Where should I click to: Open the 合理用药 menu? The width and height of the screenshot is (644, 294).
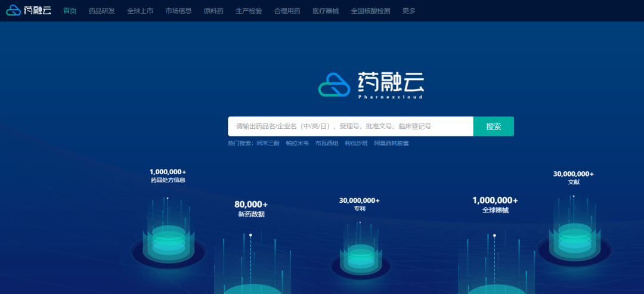point(287,11)
